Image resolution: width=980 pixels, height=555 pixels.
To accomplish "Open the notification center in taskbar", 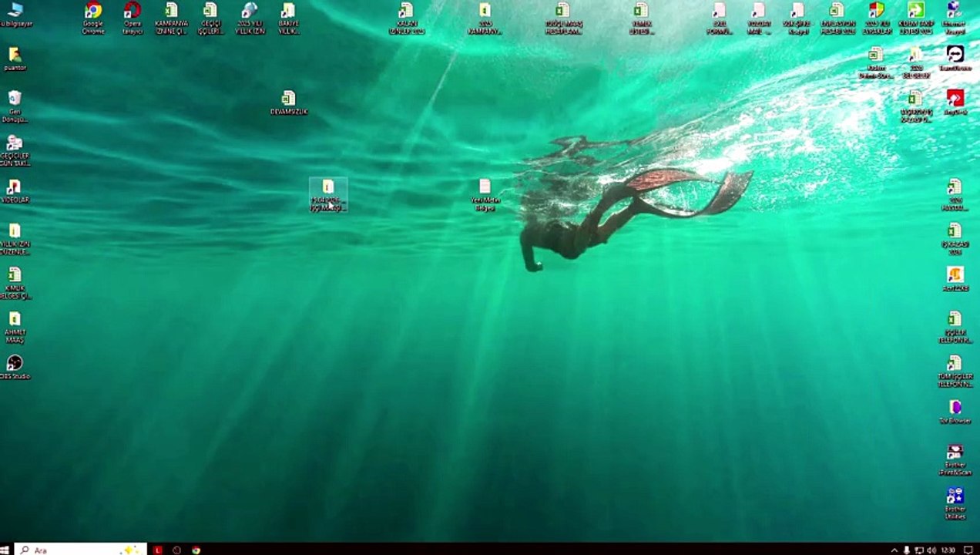I will (x=968, y=550).
